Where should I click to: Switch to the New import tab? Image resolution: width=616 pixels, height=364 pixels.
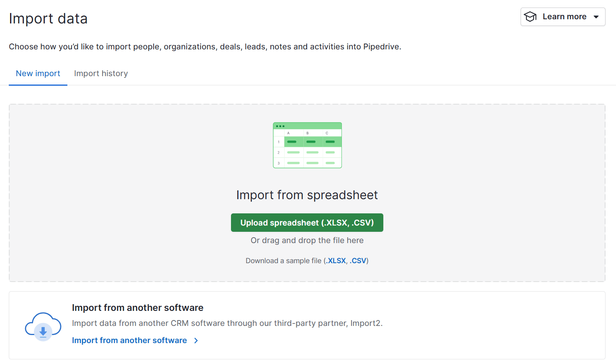click(38, 73)
